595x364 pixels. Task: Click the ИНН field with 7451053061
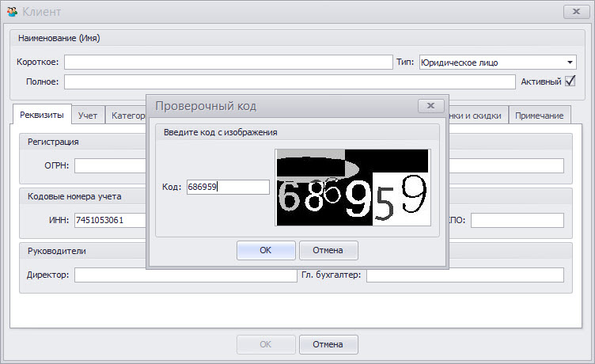(111, 220)
